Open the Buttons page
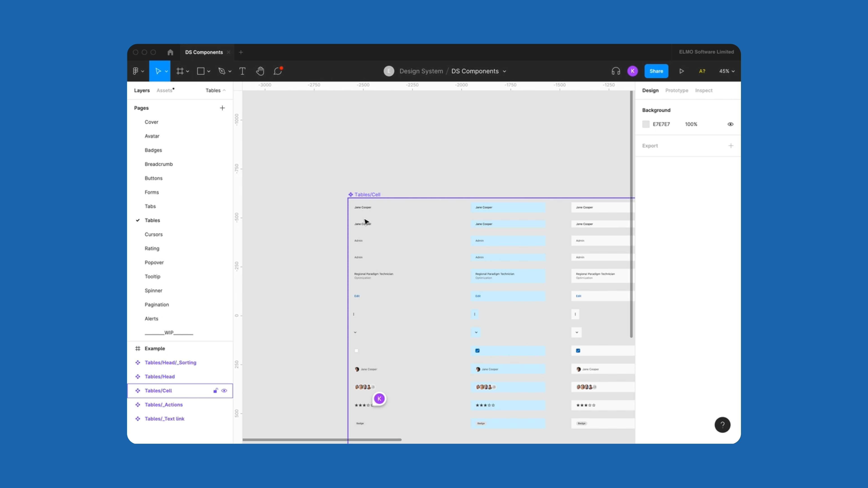 (153, 178)
